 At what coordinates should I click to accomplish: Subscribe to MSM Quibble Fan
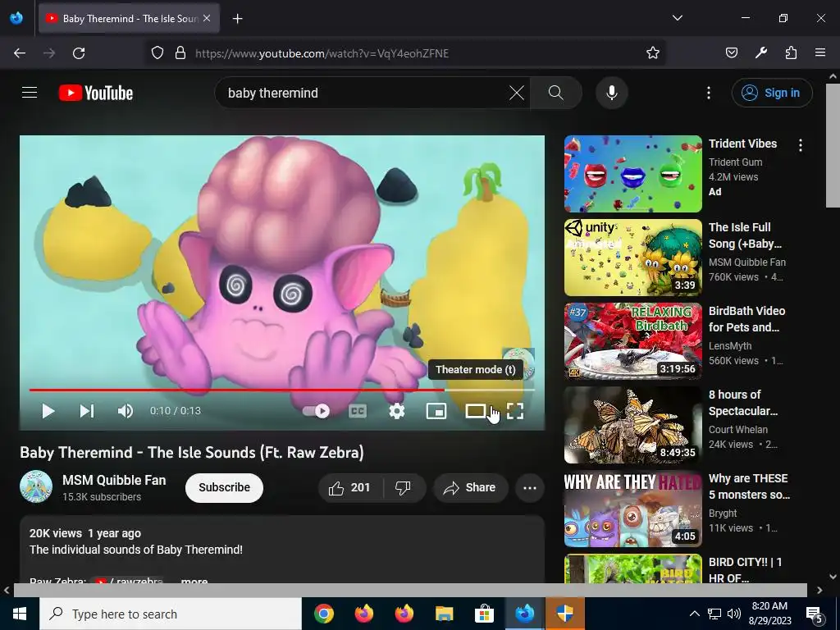225,487
